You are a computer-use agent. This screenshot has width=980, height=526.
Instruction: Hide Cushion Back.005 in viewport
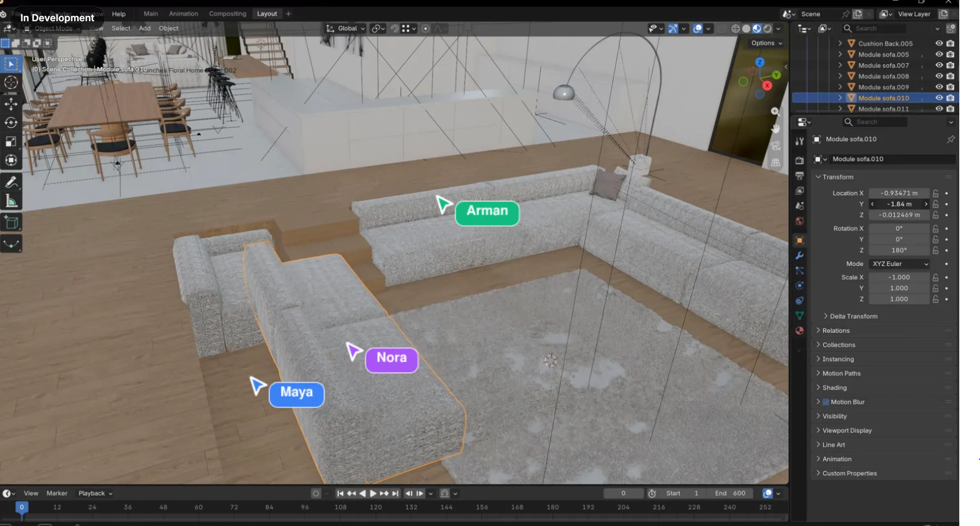(939, 43)
